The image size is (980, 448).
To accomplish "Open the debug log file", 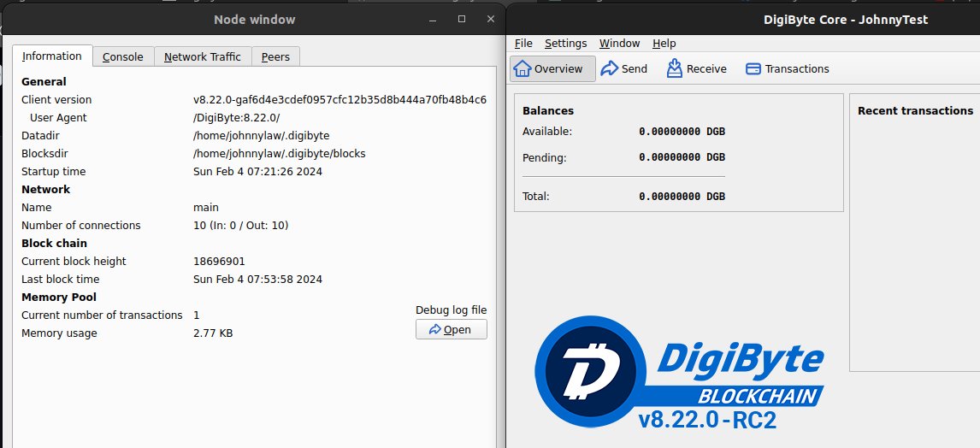I will pos(452,329).
